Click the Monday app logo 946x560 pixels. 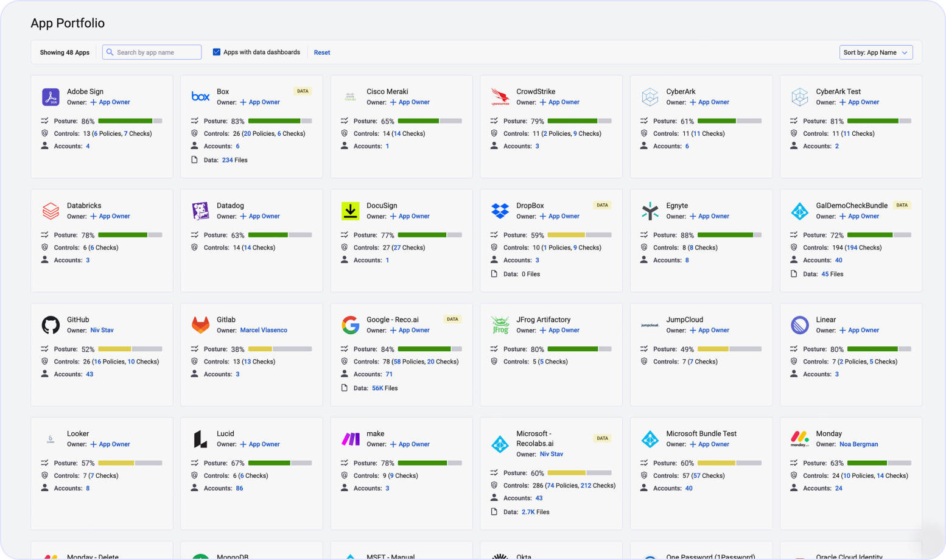pos(799,439)
